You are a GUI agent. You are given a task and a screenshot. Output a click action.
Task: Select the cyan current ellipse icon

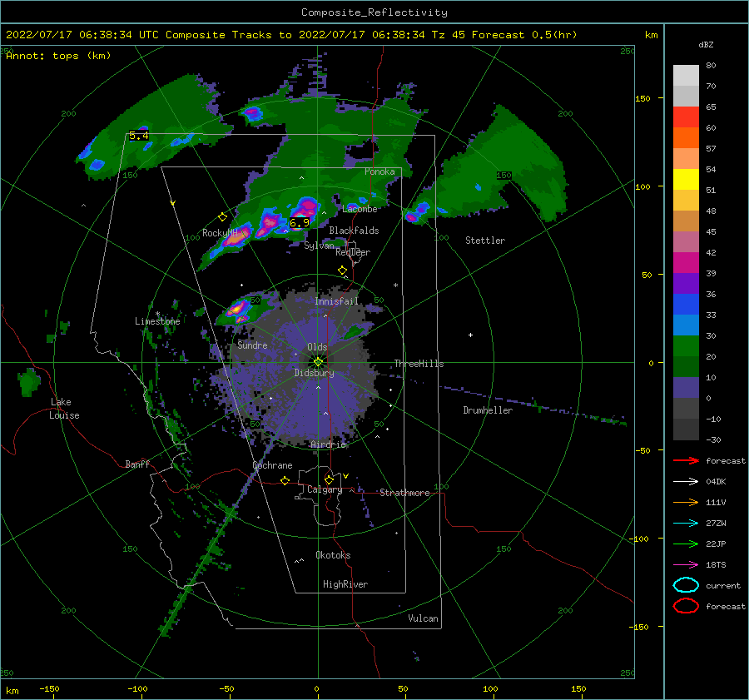(x=686, y=585)
